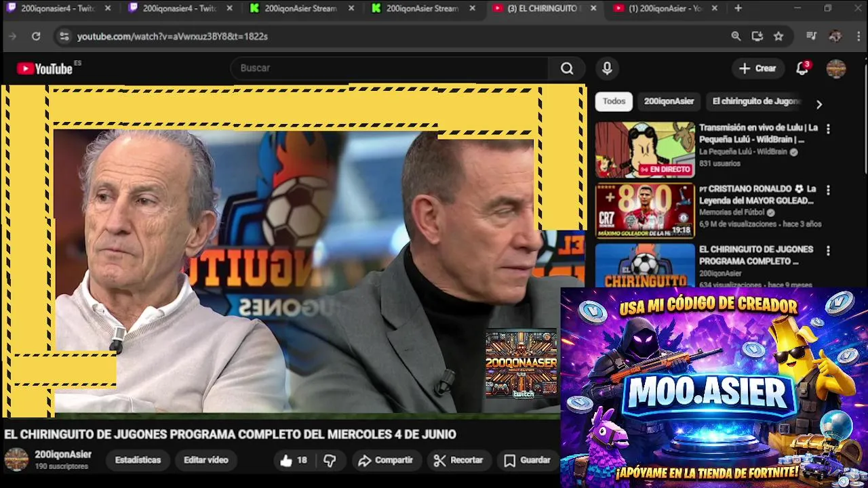Open title 'EL CHIRINGUITO DE JUGONES PROGRAMA COMPLETO' in sidebar
The image size is (868, 488).
(756, 256)
